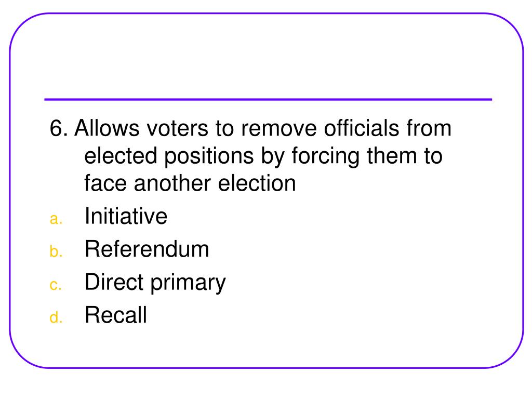Click the yellow letter a. bullet
Viewport: 532px width, 399px height.
[56, 219]
